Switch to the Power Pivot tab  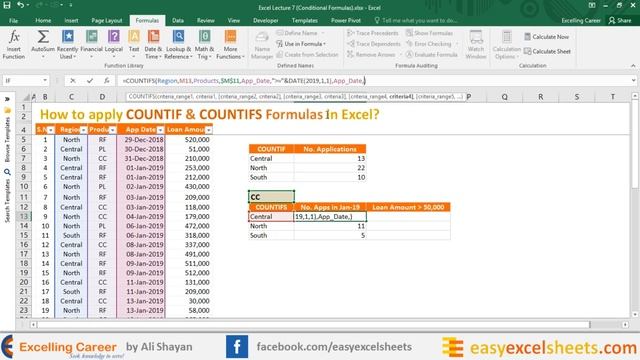click(x=346, y=20)
